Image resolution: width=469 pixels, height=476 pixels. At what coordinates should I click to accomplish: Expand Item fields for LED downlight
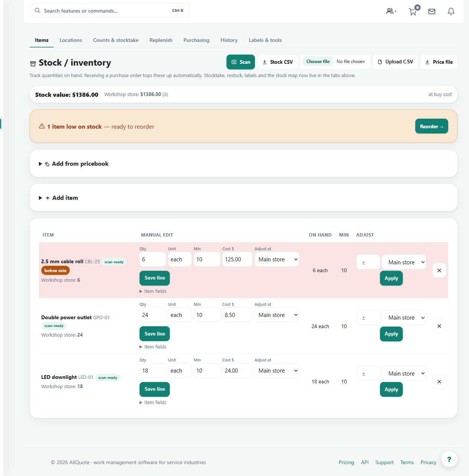click(153, 403)
